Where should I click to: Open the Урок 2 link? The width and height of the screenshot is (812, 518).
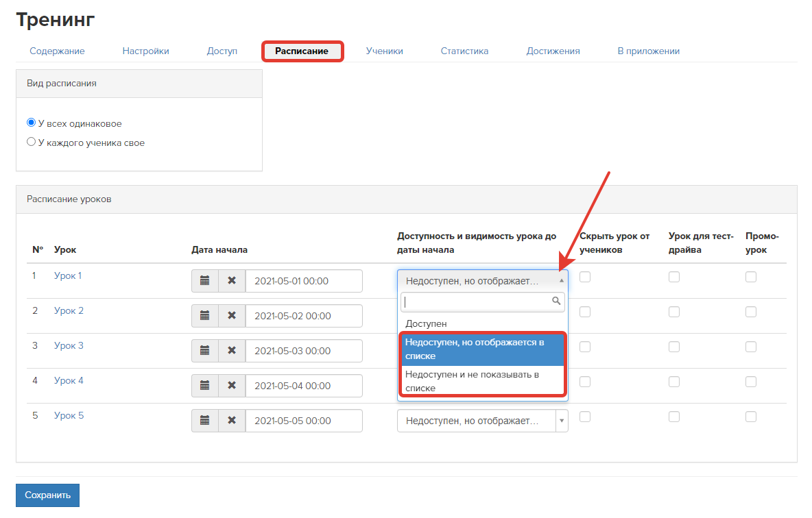click(x=69, y=310)
